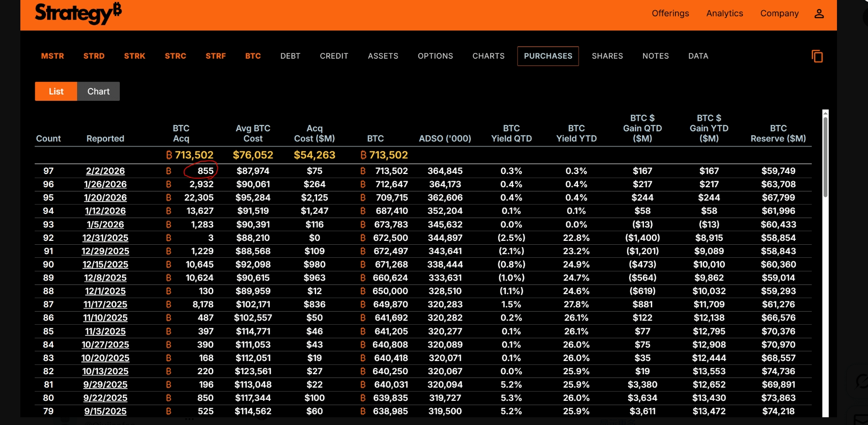Viewport: 868px width, 425px height.
Task: Open the SHARES tab
Action: click(607, 56)
